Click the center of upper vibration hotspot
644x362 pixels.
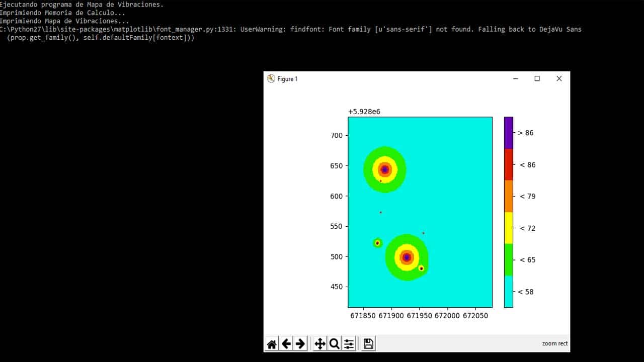pyautogui.click(x=385, y=170)
